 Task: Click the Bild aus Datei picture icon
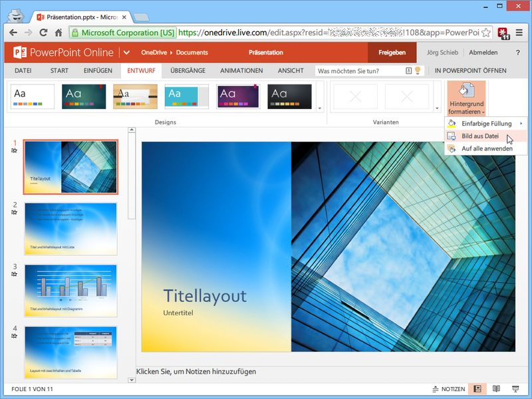pos(452,136)
